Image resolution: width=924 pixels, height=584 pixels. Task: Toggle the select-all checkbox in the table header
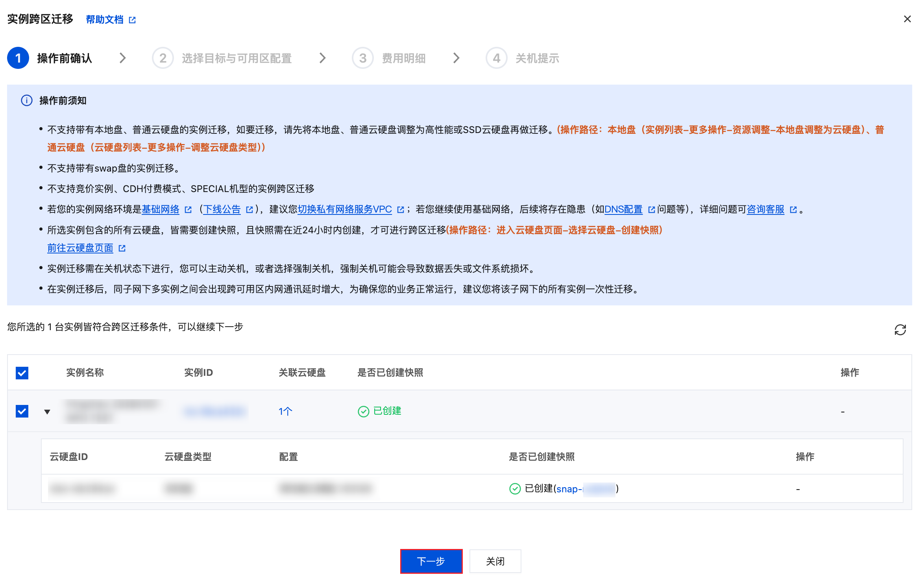22,373
